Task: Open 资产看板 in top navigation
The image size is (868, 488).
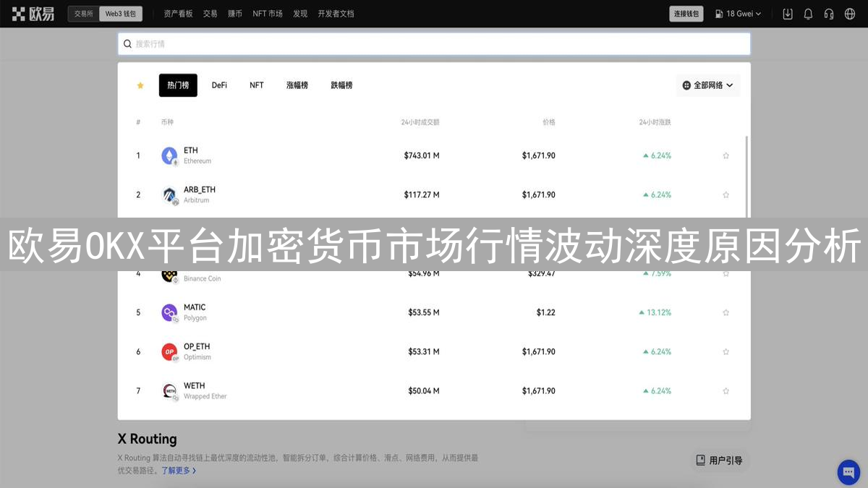Action: 178,14
